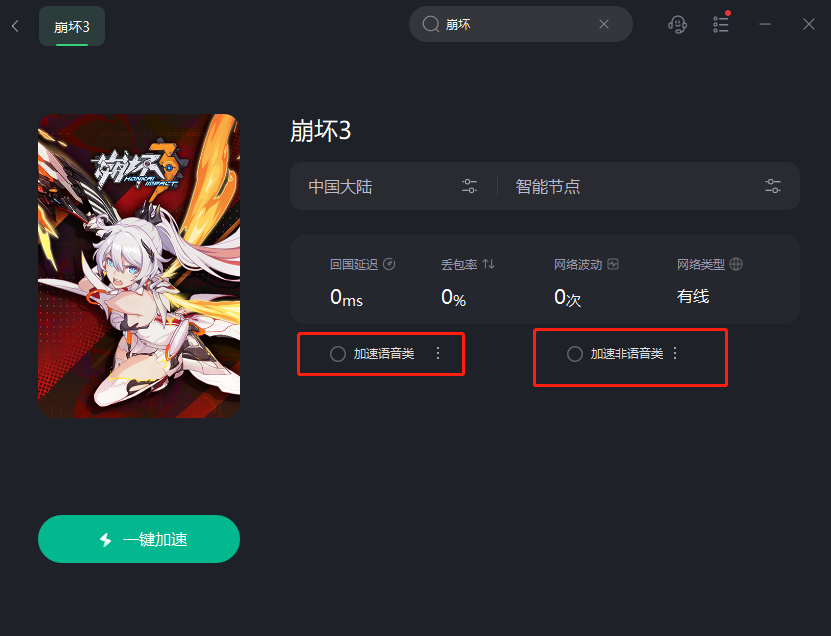Open the customer support headset icon
The height and width of the screenshot is (636, 831).
(677, 24)
